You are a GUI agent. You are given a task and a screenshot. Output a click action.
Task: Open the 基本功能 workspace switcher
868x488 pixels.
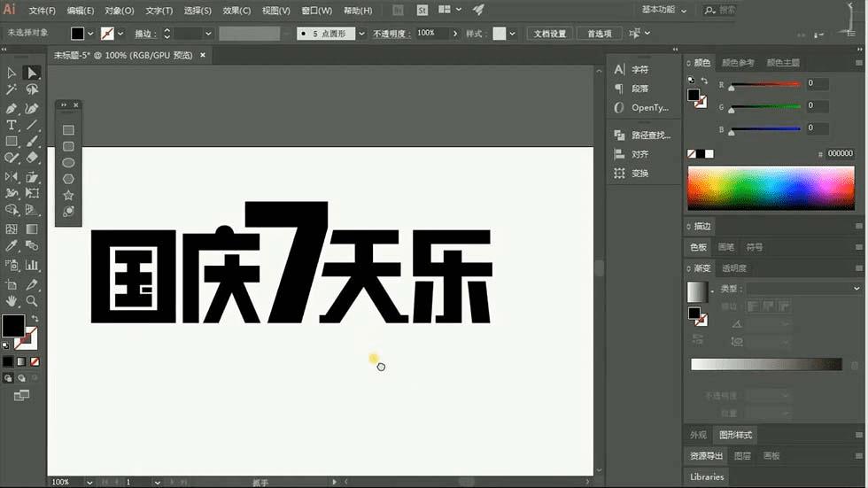[663, 10]
